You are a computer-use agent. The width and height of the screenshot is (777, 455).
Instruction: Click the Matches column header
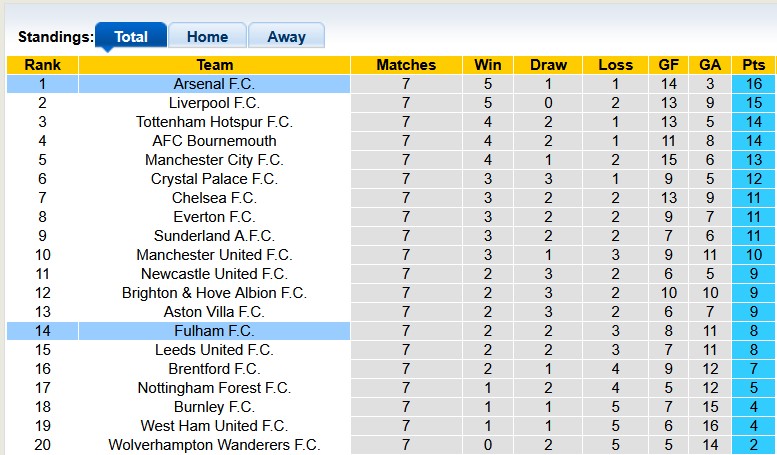click(x=406, y=65)
